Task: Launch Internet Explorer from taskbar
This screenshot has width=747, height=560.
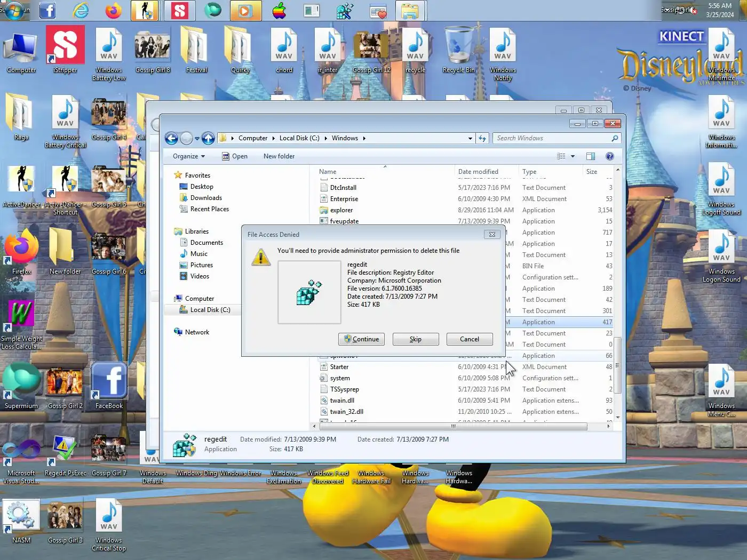Action: tap(81, 10)
